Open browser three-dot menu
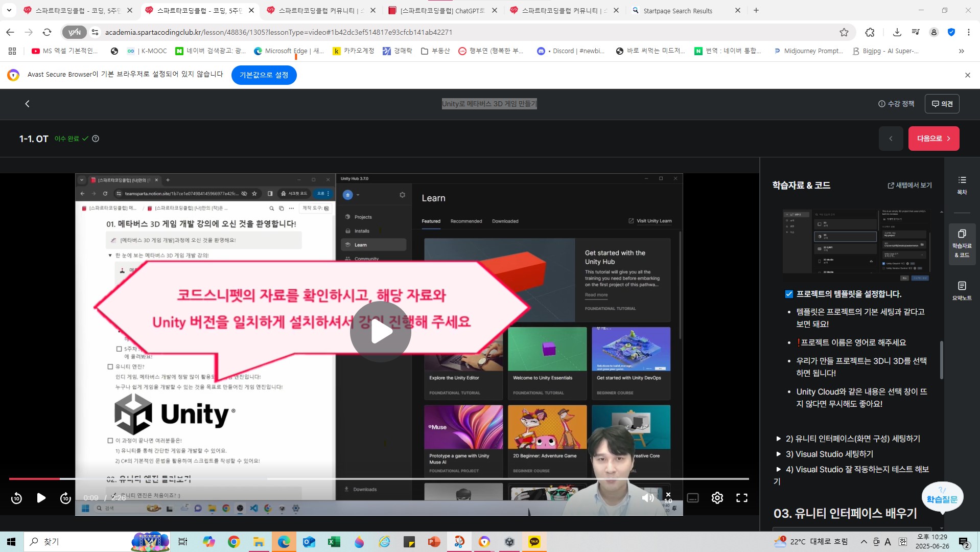 point(968,32)
